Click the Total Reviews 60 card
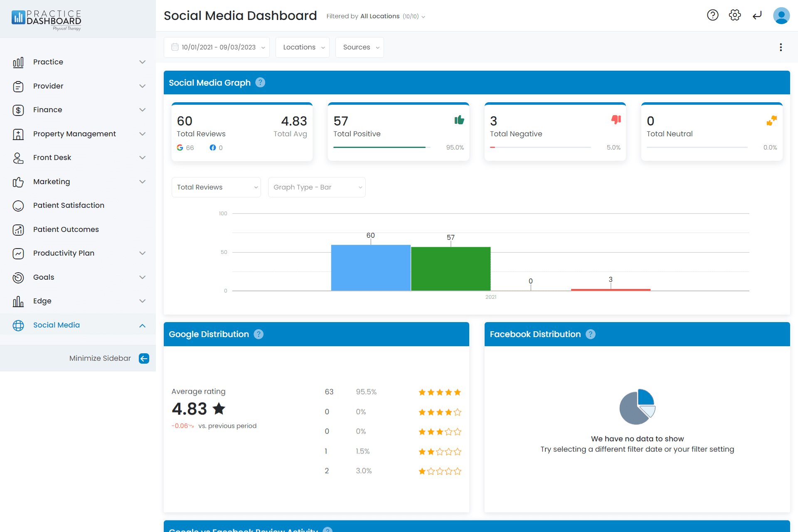The height and width of the screenshot is (532, 798). coord(242,132)
